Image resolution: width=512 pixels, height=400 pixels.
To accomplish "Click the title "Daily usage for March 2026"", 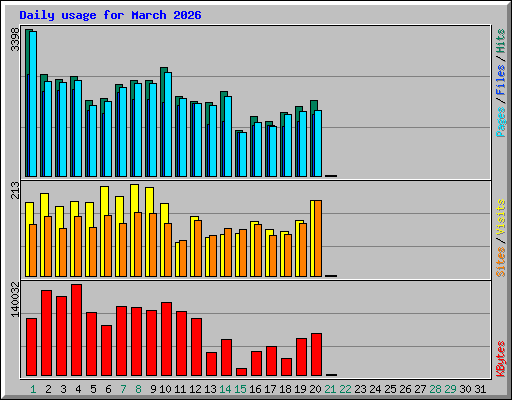I will pos(110,15).
